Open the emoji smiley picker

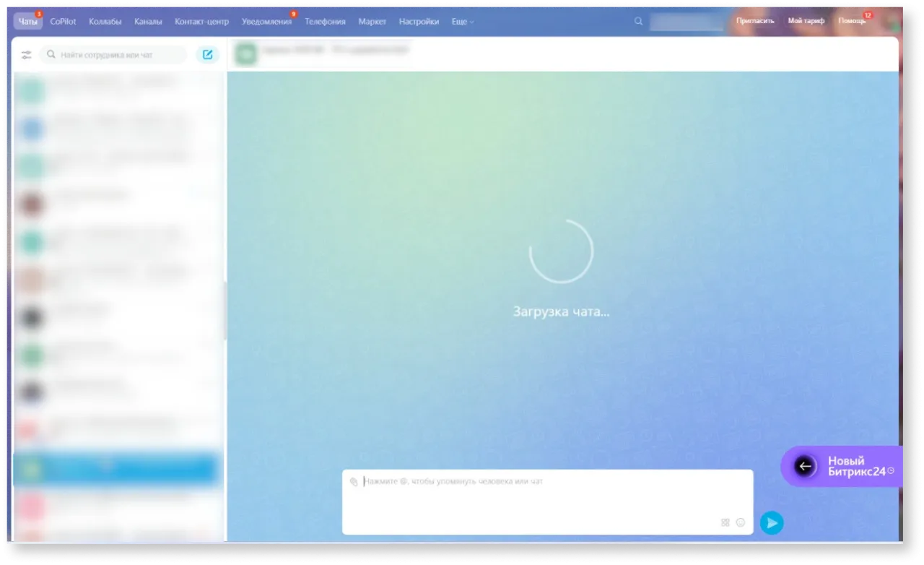click(x=740, y=522)
